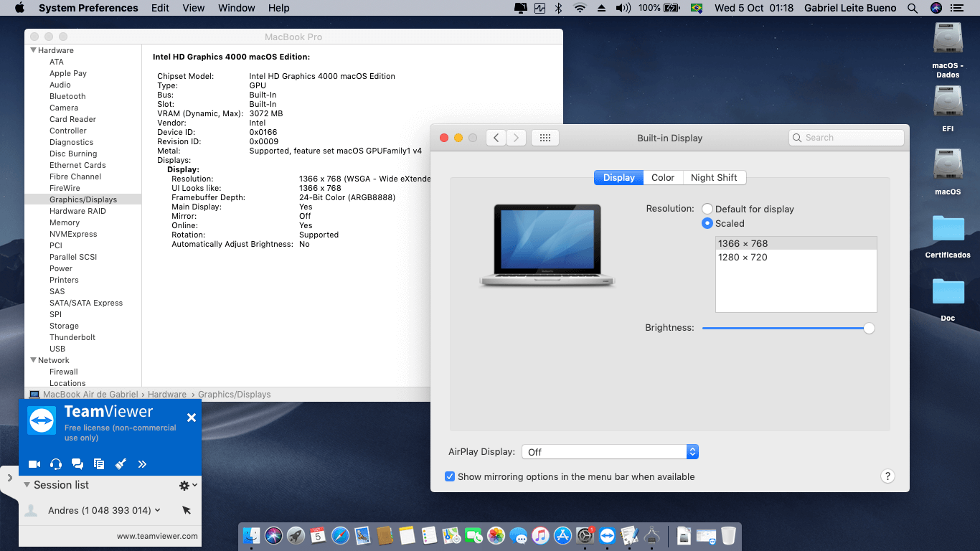
Task: Select Memory in the Hardware list
Action: 65,222
